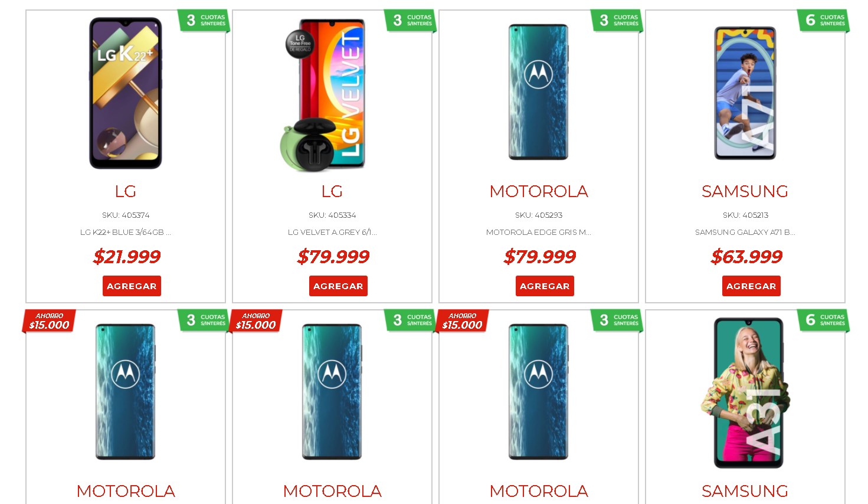Click the Motorola logo on top-row Edge phone
This screenshot has width=868, height=504.
coord(539,74)
